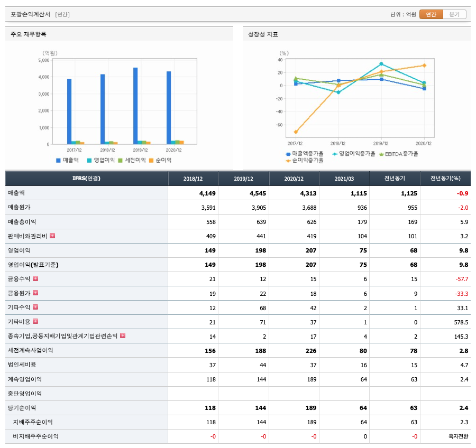Click the 2019/12 blue sales bar

(135, 106)
